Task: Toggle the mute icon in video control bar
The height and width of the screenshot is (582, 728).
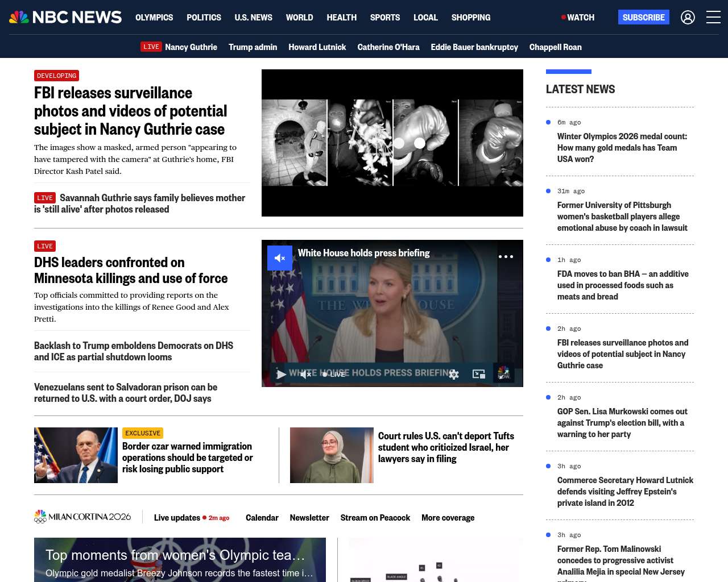Action: [306, 374]
